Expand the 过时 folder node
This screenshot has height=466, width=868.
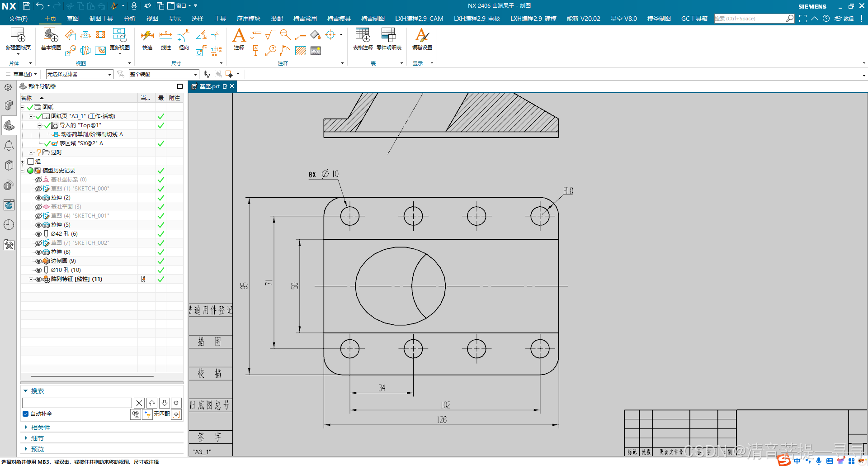(31, 152)
